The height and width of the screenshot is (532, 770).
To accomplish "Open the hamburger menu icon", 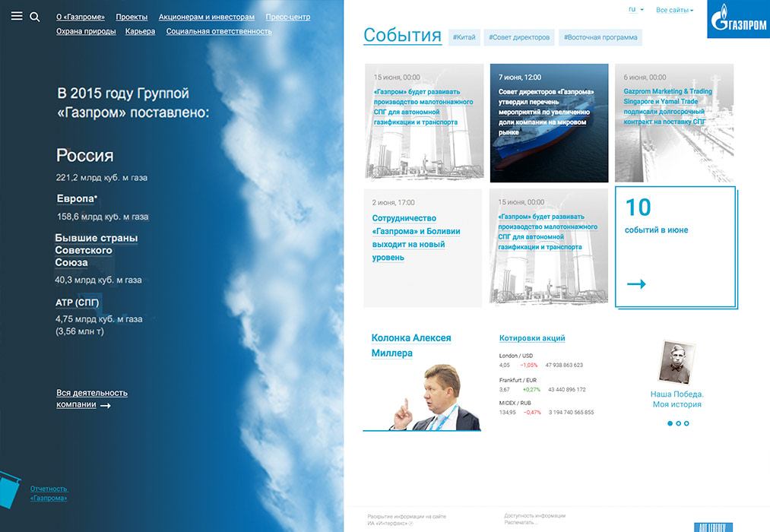I will coord(17,16).
